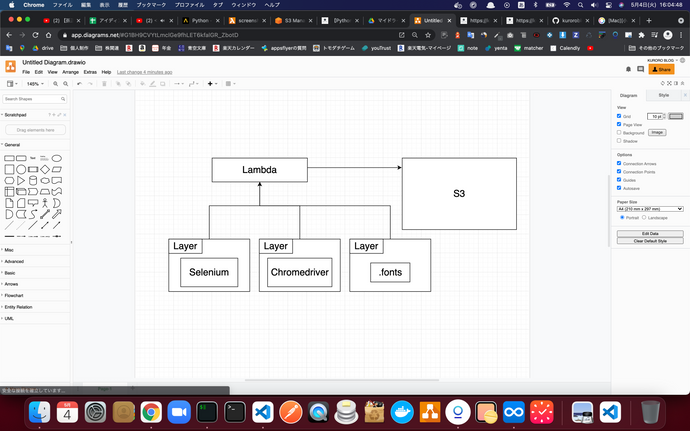Click the Background Image button
Screen dimensions: 690x431
(657, 133)
